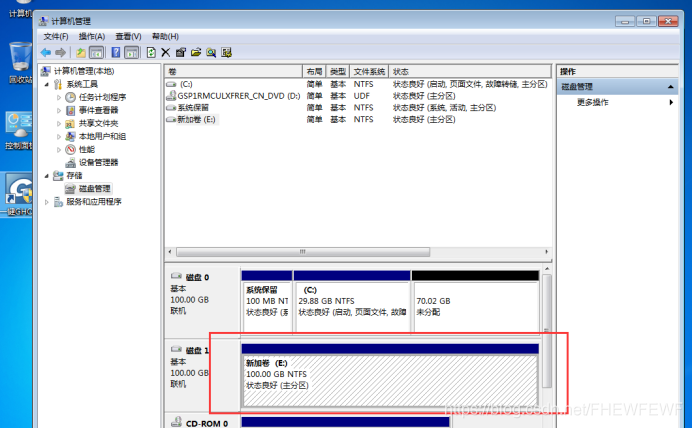This screenshot has height=428, width=693.
Task: Sort by the 文件系统 column header
Action: pyautogui.click(x=369, y=71)
